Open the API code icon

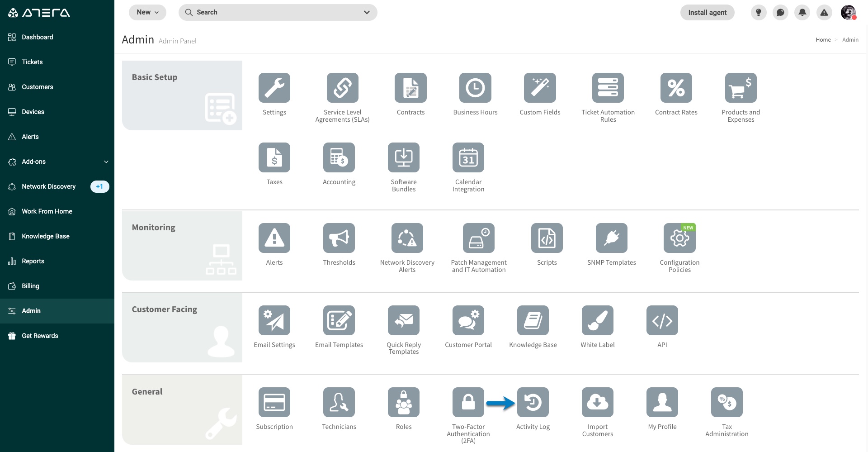(662, 320)
